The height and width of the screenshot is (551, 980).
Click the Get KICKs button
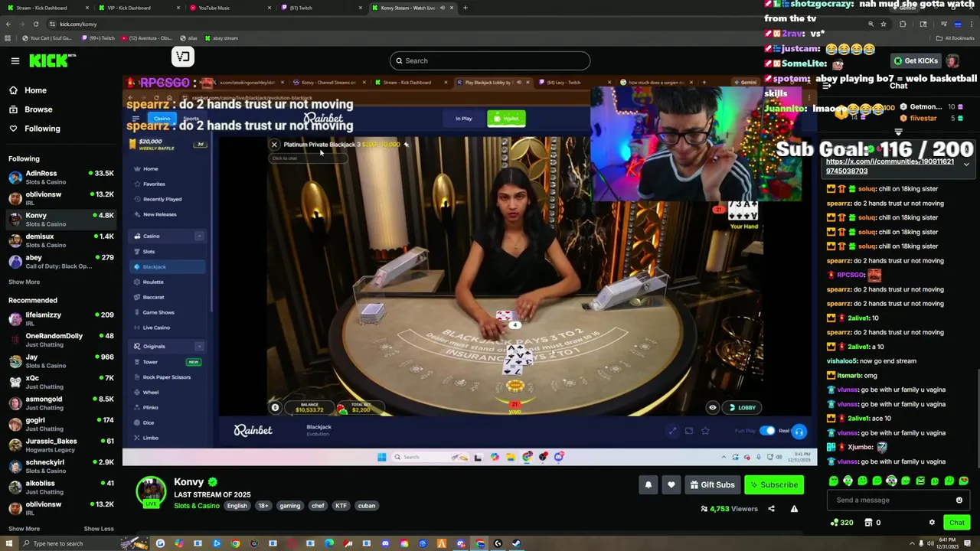(914, 60)
